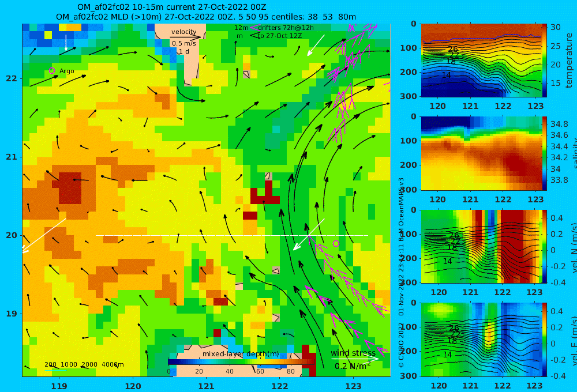Click longitude label 121 on main map

coord(207,386)
